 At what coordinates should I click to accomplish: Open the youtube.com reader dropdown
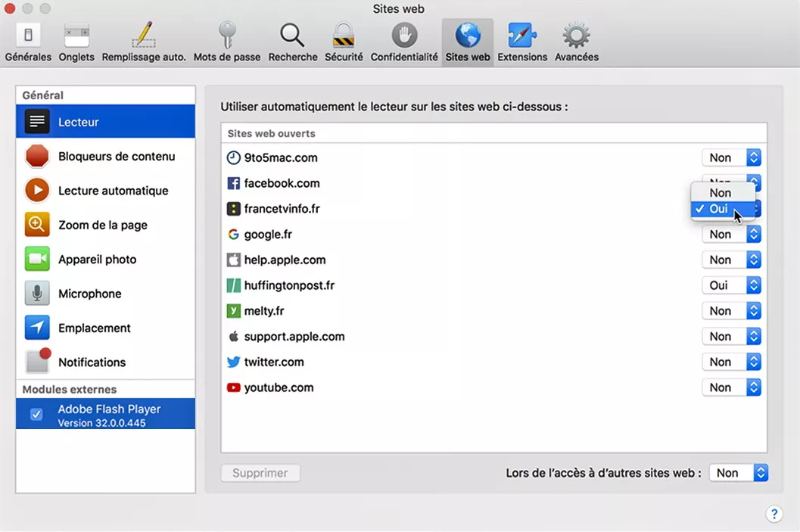pyautogui.click(x=731, y=387)
